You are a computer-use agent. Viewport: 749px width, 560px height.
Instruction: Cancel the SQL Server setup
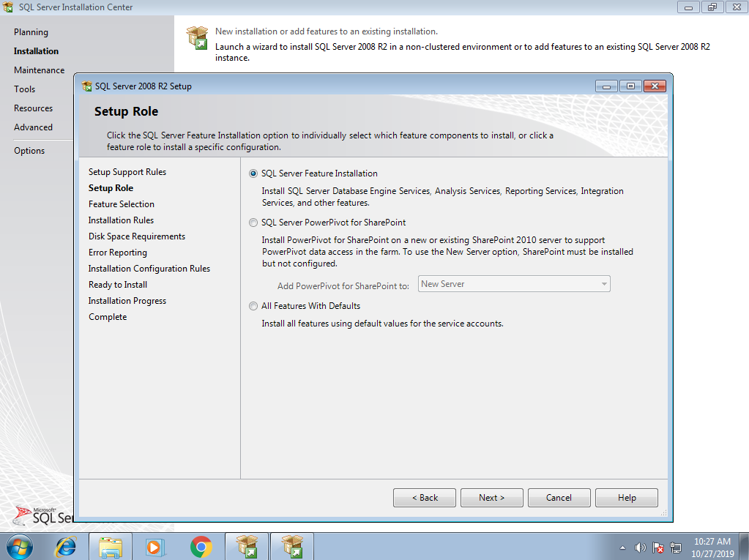559,498
